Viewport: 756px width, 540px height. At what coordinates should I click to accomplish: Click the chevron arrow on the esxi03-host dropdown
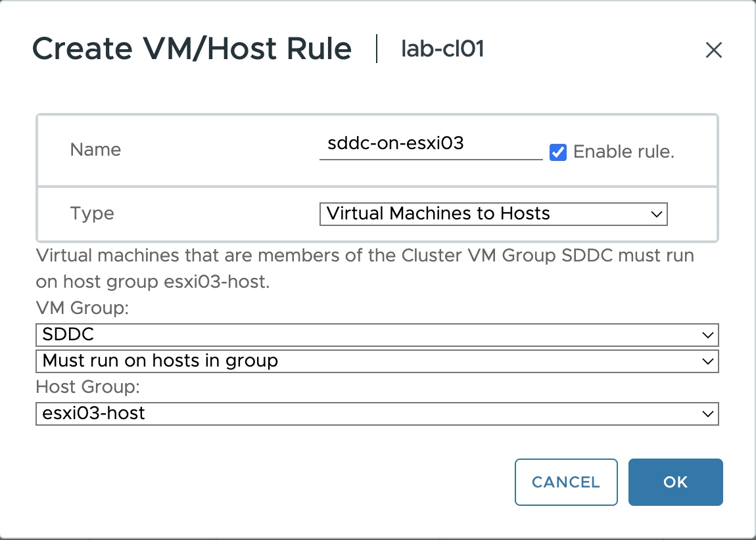point(707,414)
